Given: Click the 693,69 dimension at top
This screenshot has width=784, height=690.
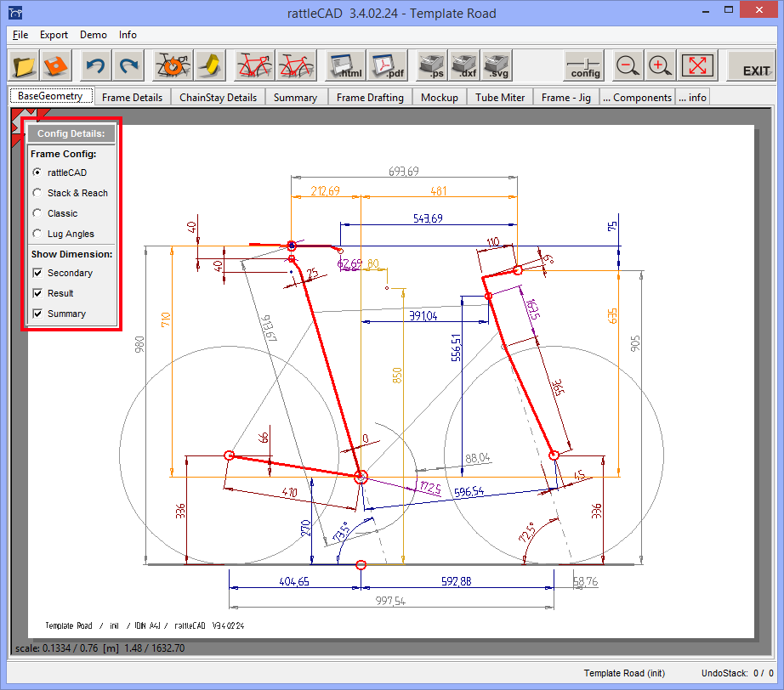Looking at the screenshot, I should [x=404, y=172].
